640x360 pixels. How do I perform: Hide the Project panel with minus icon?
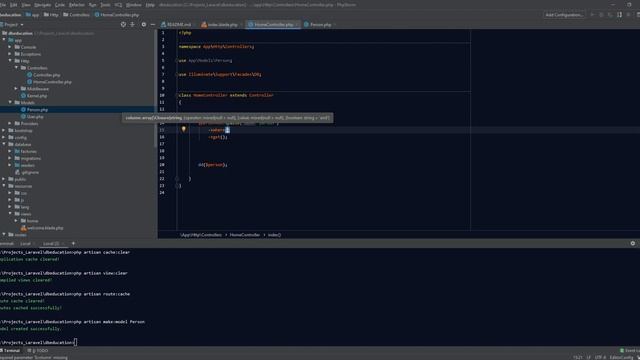point(153,24)
